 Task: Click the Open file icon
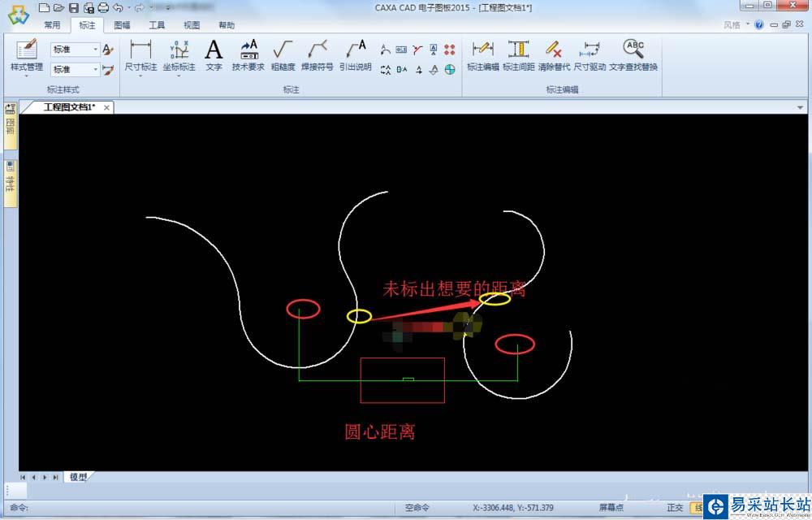58,8
